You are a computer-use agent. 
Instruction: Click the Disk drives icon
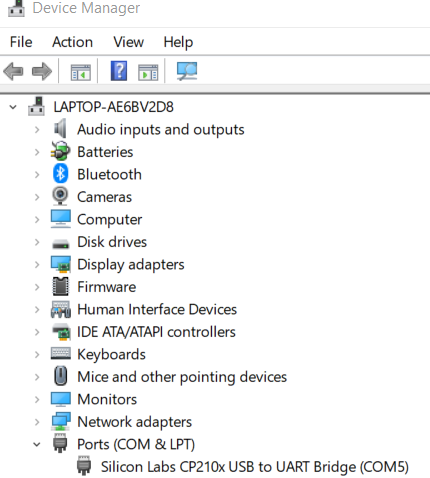point(61,244)
